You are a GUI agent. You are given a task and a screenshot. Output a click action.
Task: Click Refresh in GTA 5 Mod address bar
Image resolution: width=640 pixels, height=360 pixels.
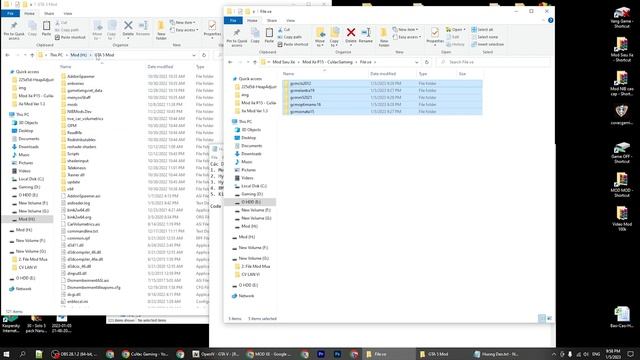click(x=204, y=55)
